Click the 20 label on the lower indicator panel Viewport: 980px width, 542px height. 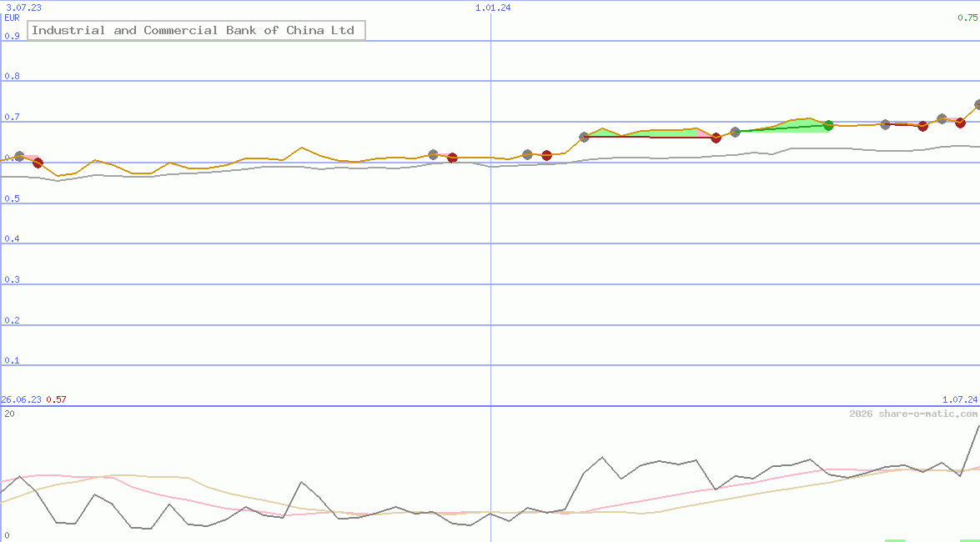click(x=9, y=414)
